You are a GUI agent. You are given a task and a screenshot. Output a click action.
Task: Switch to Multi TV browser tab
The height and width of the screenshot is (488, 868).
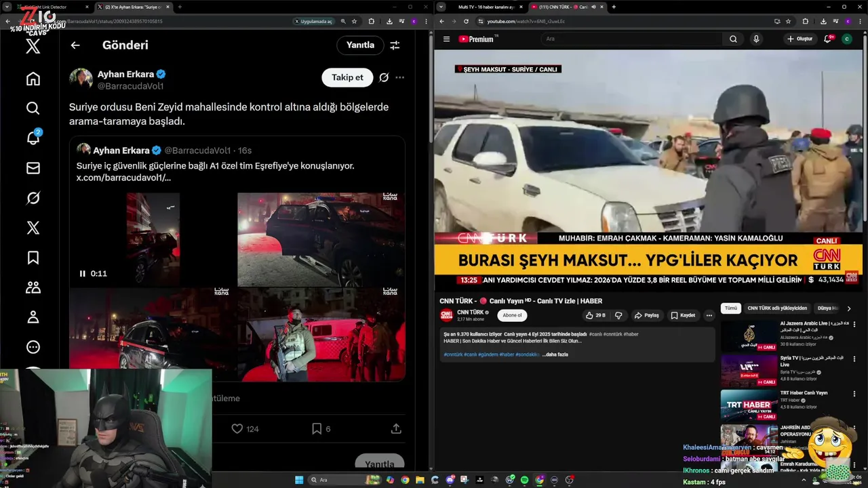486,7
